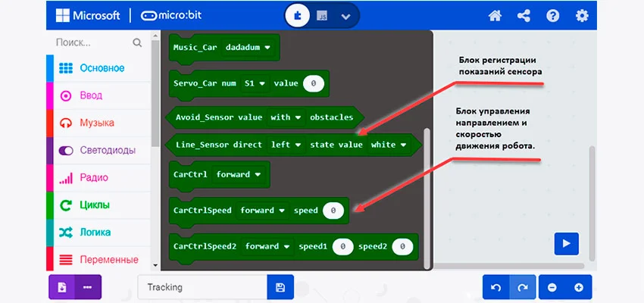Open the white state value dropdown
644x303 pixels.
[x=388, y=144]
